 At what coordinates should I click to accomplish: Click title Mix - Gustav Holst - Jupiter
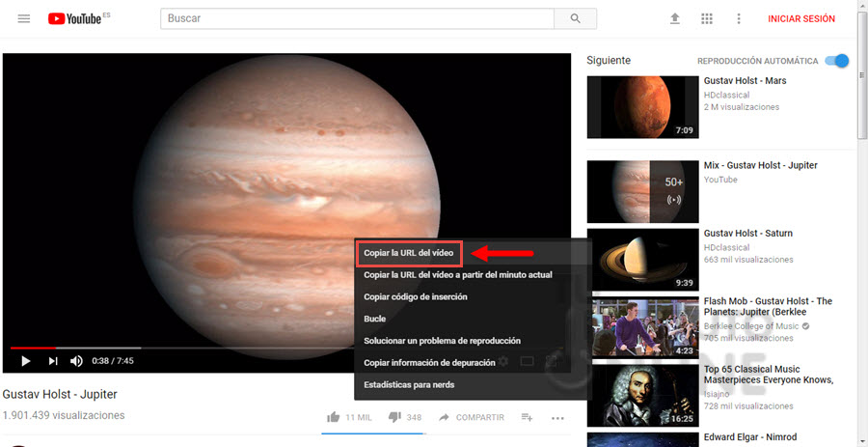click(x=761, y=166)
